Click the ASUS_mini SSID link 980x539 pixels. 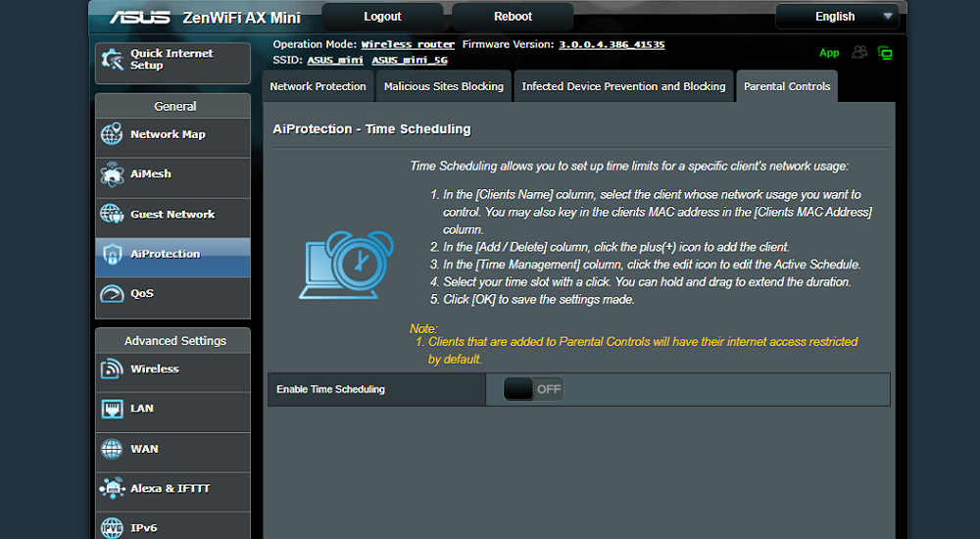click(x=335, y=60)
